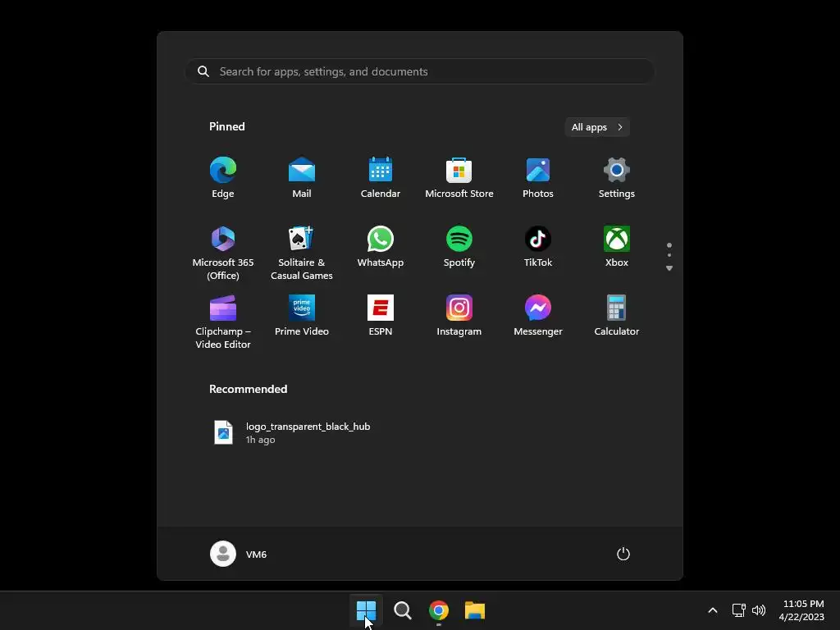Open the Calculator app
The width and height of the screenshot is (840, 630).
click(x=617, y=316)
